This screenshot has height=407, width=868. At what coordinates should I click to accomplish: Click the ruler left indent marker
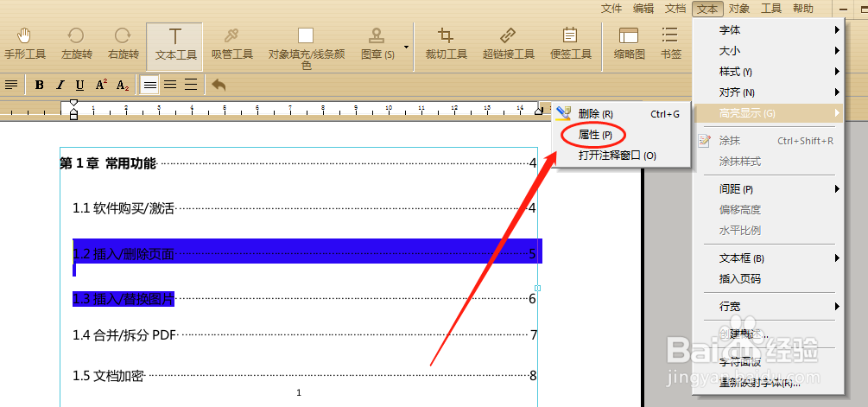pyautogui.click(x=73, y=110)
